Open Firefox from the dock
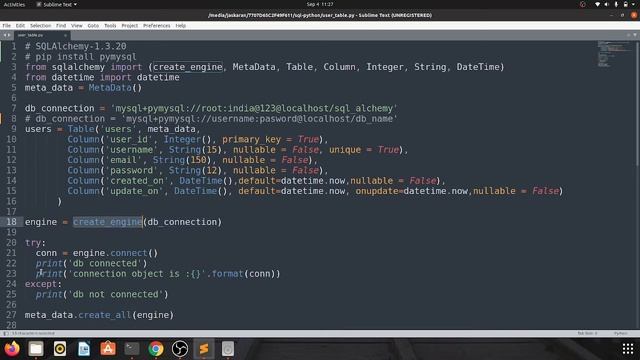The image size is (640, 360). tap(12, 349)
